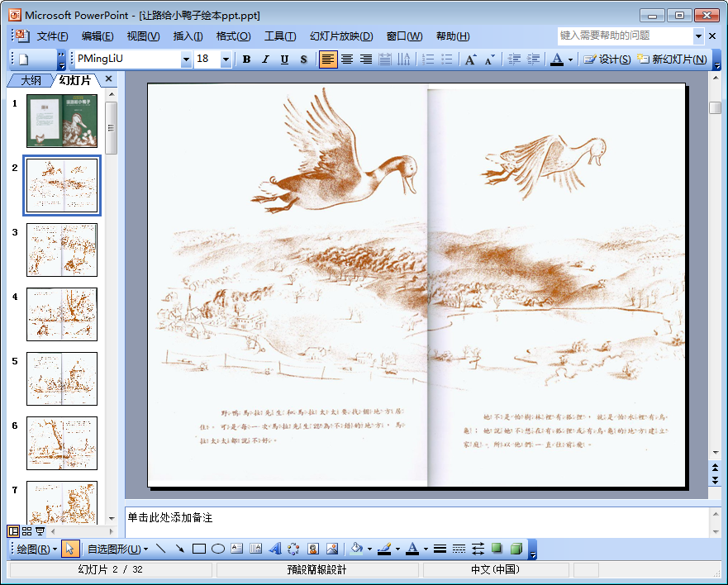Click Increase Font Size icon

pos(470,59)
